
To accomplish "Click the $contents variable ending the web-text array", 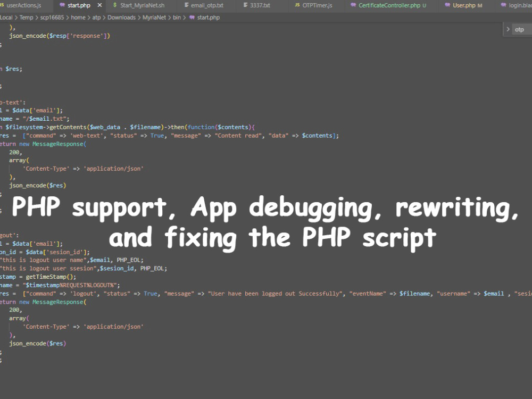I will 317,136.
